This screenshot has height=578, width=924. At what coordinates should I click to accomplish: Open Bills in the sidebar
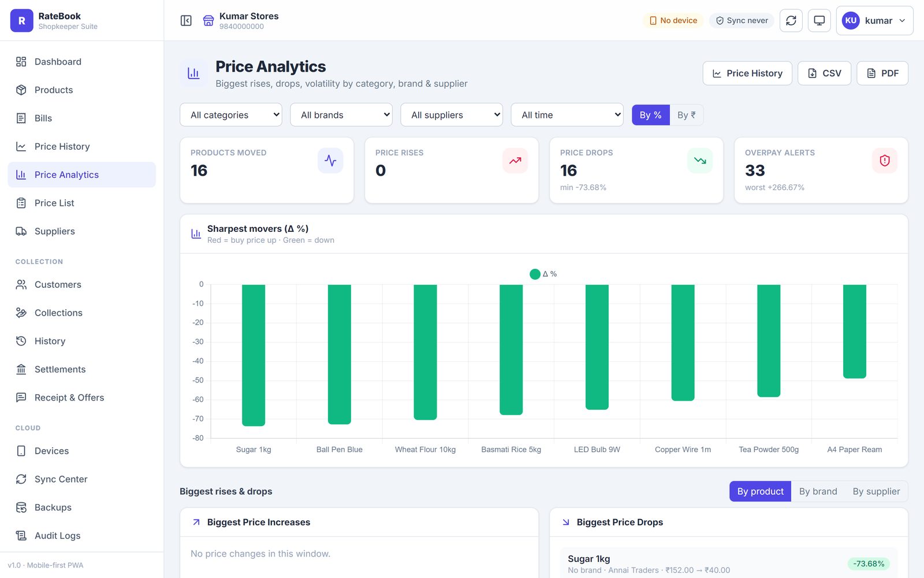pos(81,118)
